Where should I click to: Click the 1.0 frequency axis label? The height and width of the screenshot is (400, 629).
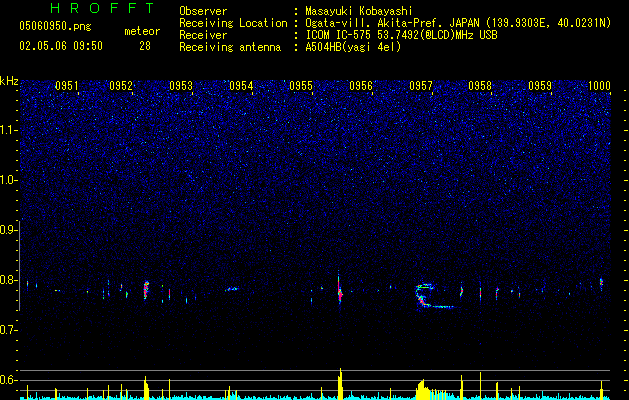click(8, 180)
